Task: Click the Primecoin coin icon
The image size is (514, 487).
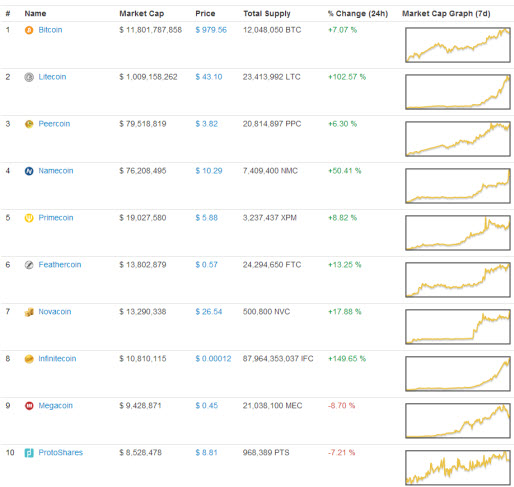Action: point(29,218)
